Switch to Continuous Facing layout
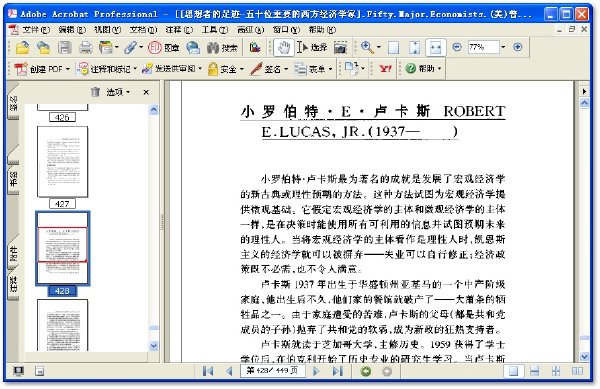This screenshot has height=389, width=600. (556, 371)
